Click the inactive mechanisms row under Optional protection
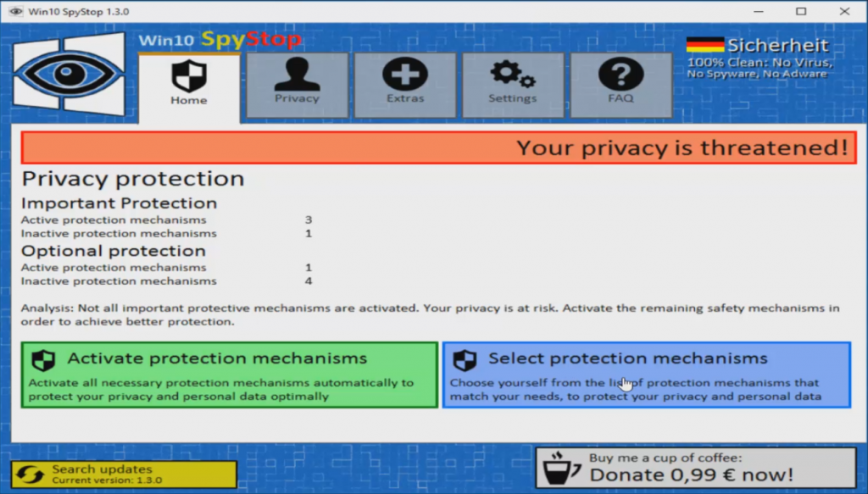This screenshot has width=868, height=494. pyautogui.click(x=167, y=281)
